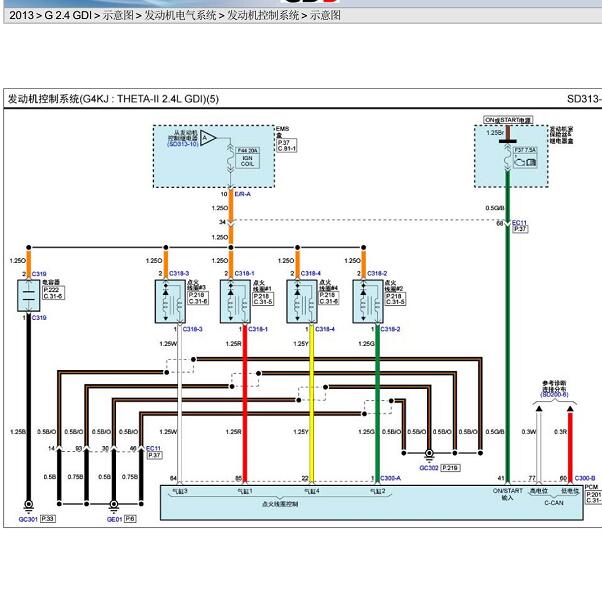Open P.222 C.31-6 capacitor reference box
Screen dimensions: 602x595
[x=53, y=293]
